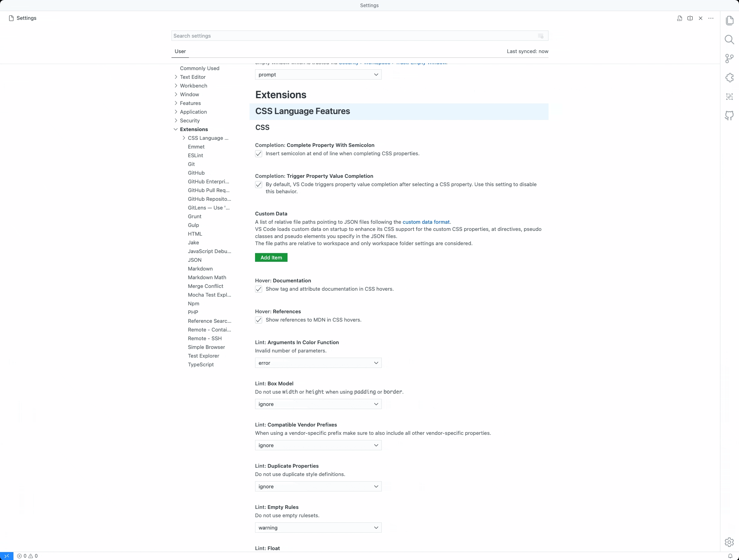This screenshot has width=739, height=560.
Task: Open the custom data format link
Action: click(426, 222)
